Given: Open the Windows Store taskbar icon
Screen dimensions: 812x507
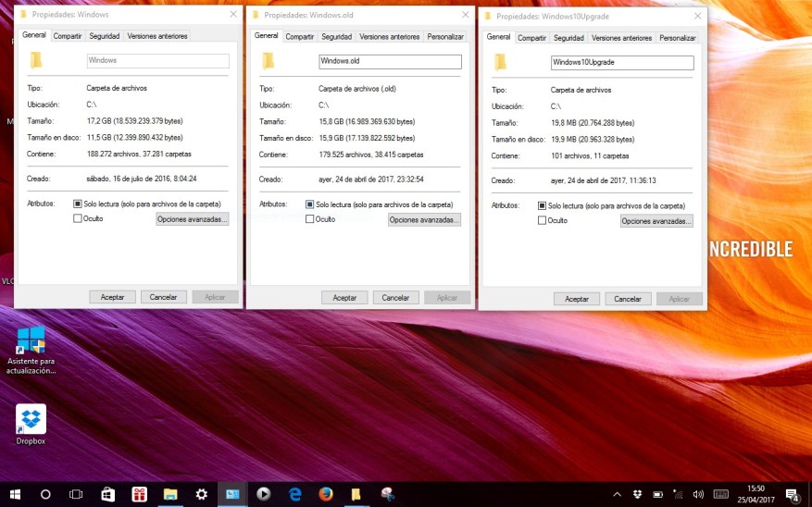Looking at the screenshot, I should pos(107,494).
